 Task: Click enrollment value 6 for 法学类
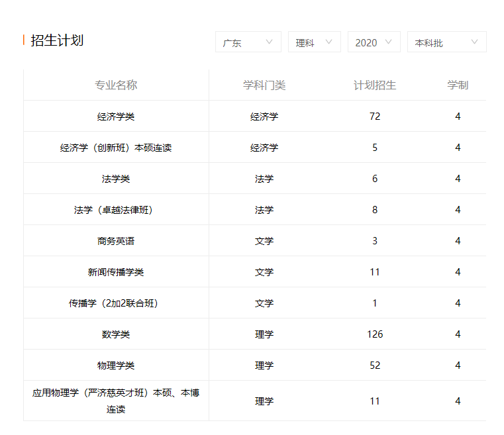pos(375,179)
